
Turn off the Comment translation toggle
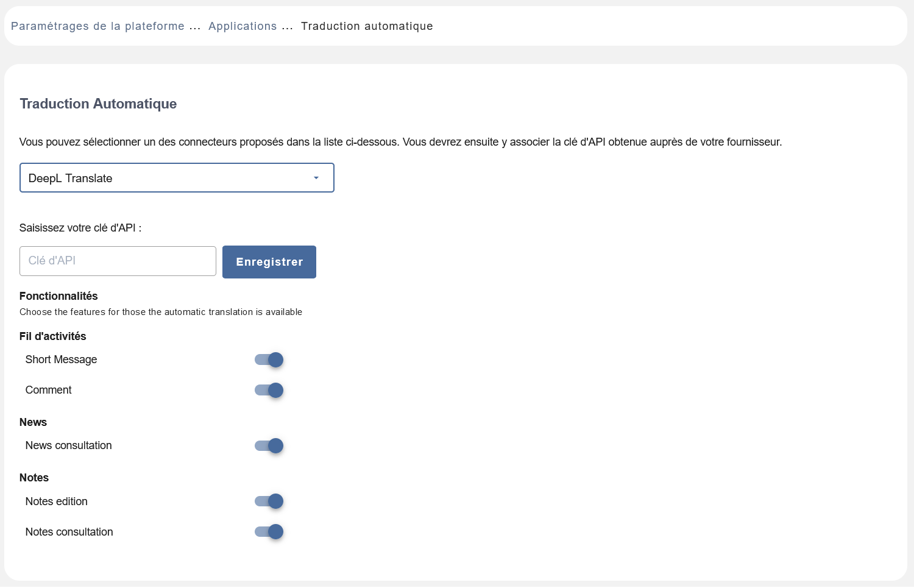tap(269, 391)
